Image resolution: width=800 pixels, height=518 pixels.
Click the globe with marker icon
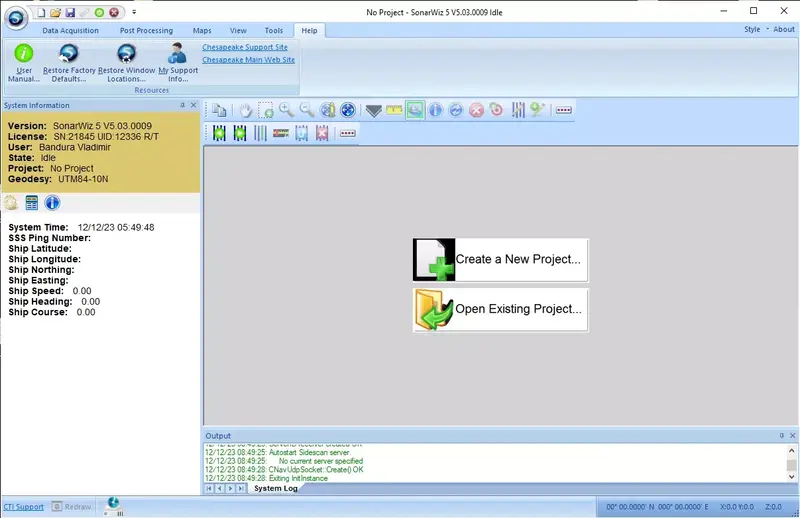tap(328, 110)
